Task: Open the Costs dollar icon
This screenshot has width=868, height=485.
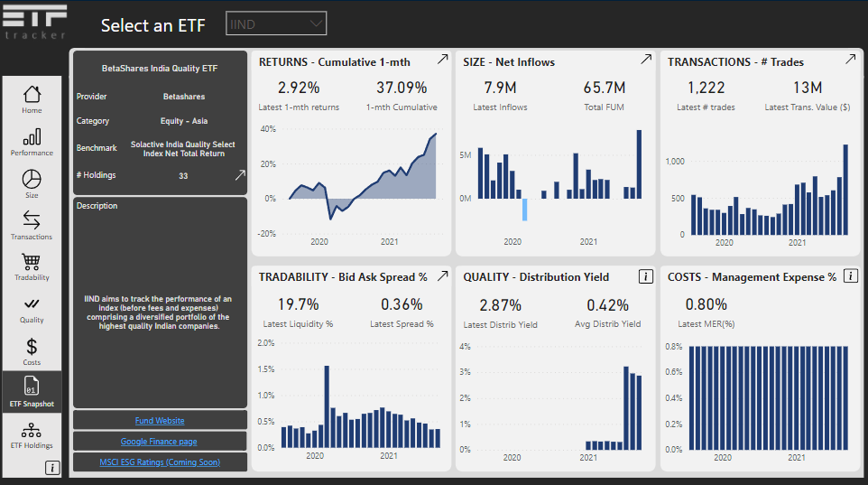Action: (32, 347)
